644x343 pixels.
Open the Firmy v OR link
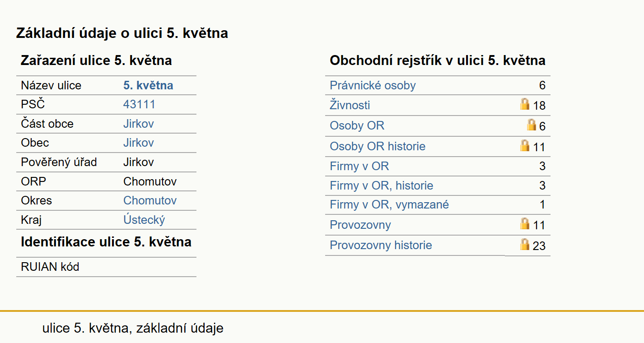(359, 166)
